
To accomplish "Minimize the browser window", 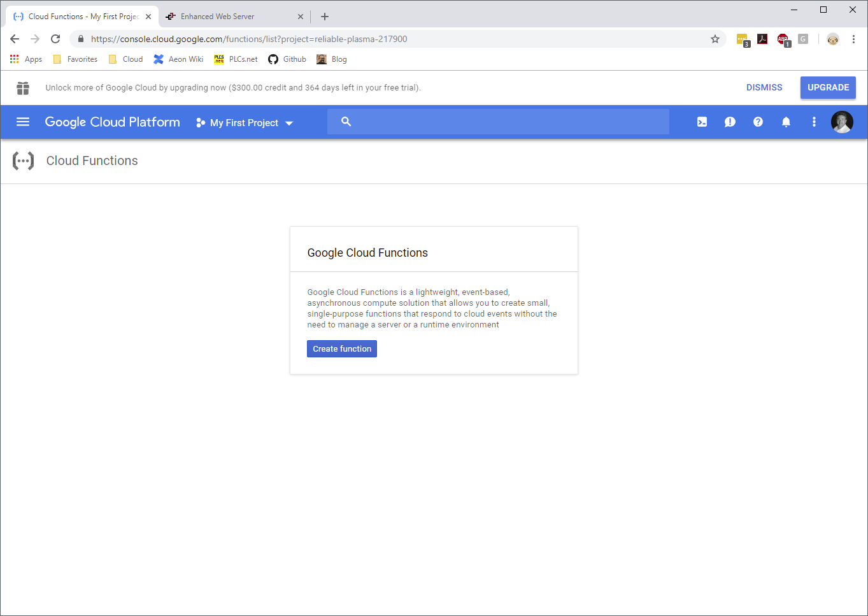I will point(794,10).
